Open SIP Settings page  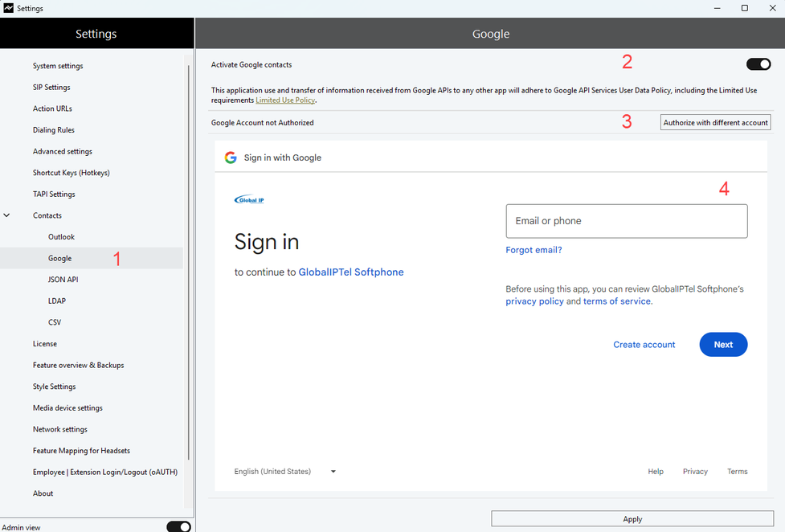click(x=51, y=87)
